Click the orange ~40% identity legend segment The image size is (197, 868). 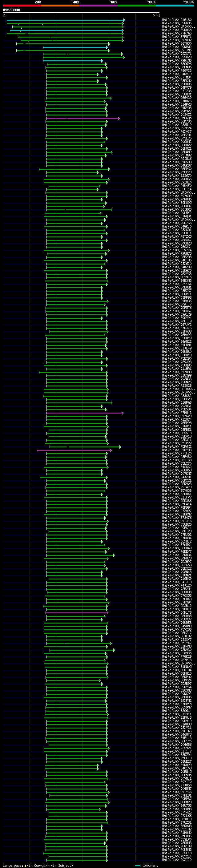pos(60,6)
